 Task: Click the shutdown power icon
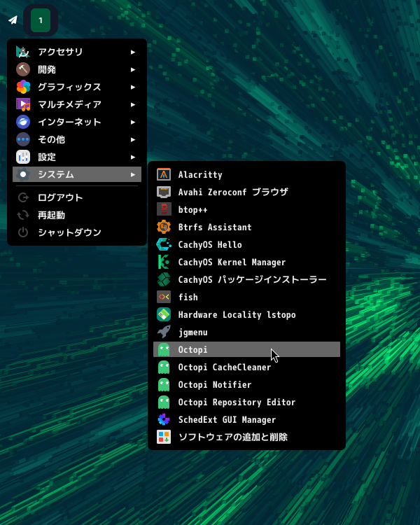[x=23, y=232]
